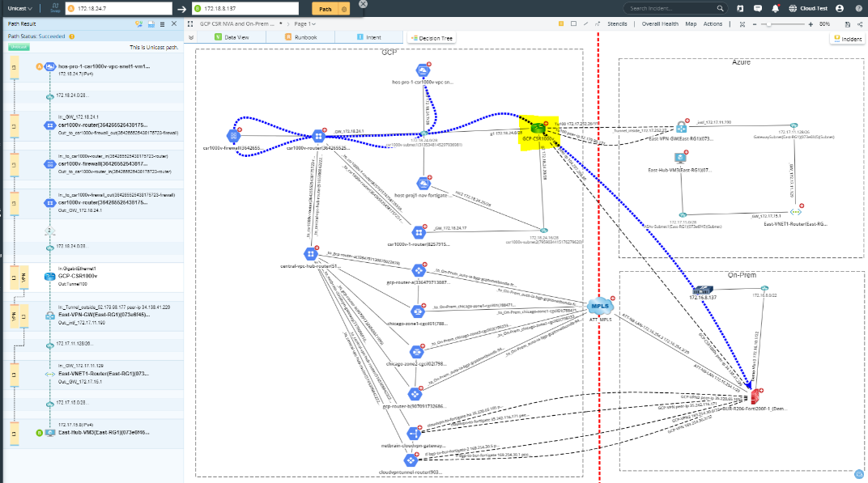
Task: Open the chat messages icon in the top bar
Action: pos(757,9)
